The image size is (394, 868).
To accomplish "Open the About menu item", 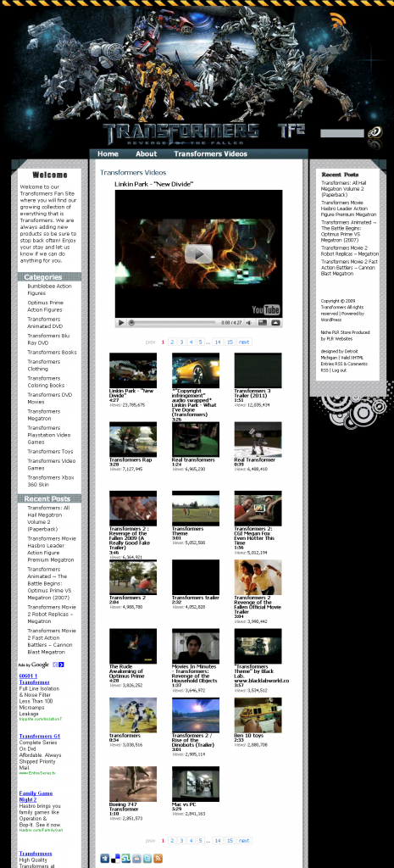I will [146, 154].
